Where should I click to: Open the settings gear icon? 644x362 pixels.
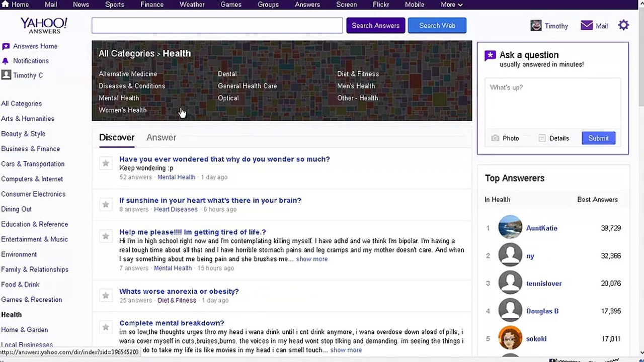(623, 25)
